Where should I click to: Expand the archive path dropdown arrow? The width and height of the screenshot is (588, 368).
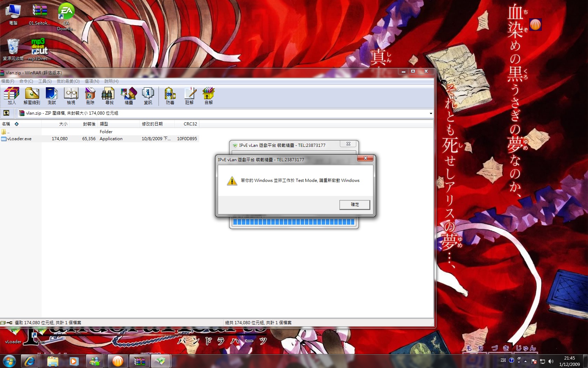[430, 113]
